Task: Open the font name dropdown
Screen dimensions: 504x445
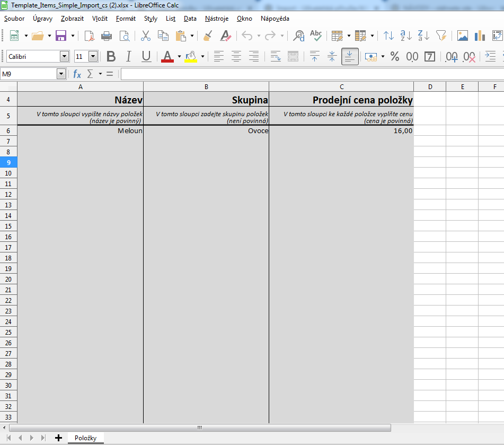Action: coord(64,57)
